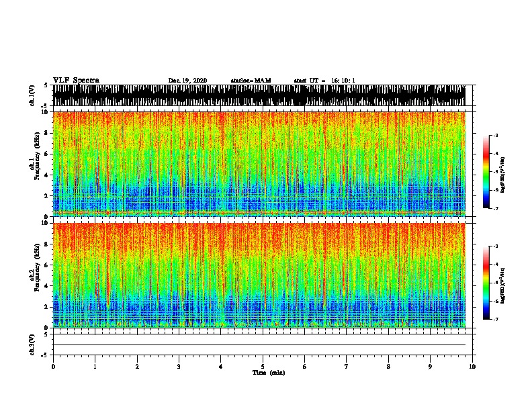This screenshot has width=532, height=411.
Task: Click the ch.1 waveform panel at top
Action: [262, 95]
